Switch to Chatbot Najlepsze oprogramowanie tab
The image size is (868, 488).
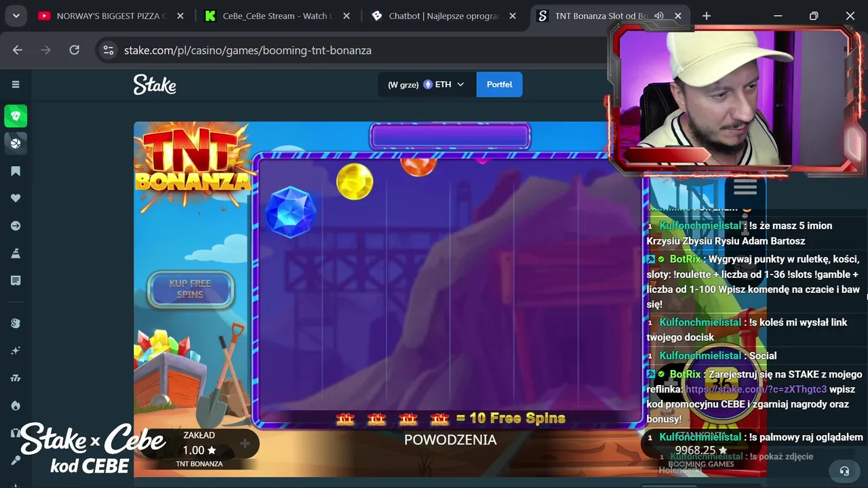pos(443,16)
